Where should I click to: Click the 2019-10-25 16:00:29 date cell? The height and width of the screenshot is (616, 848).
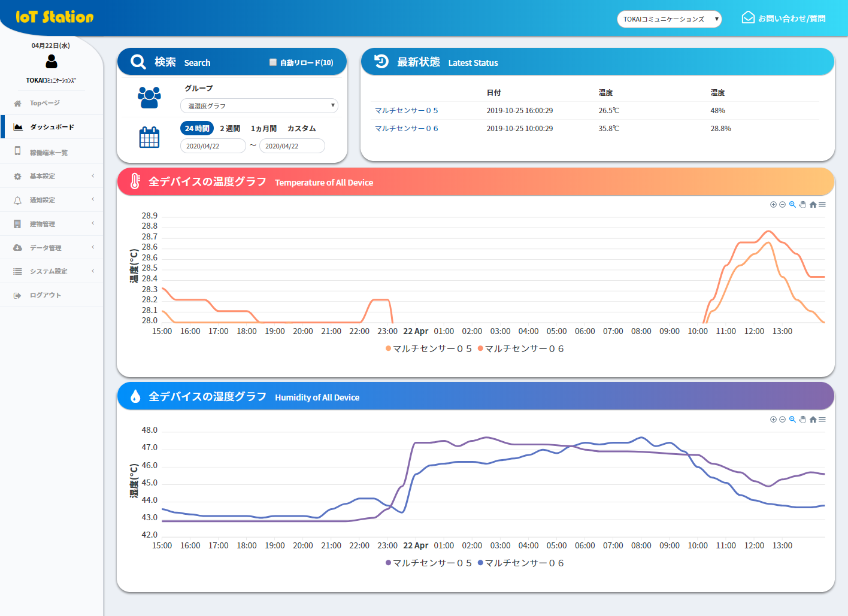[520, 111]
